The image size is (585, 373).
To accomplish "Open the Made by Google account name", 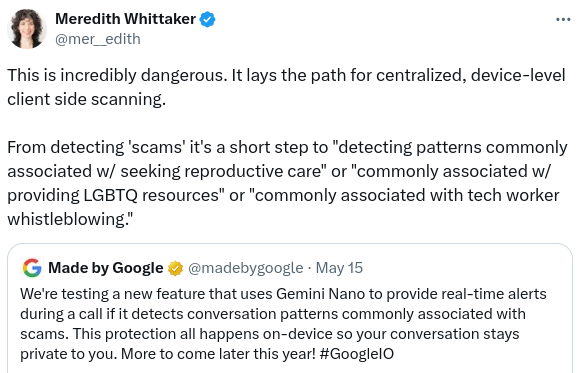I will click(x=106, y=268).
